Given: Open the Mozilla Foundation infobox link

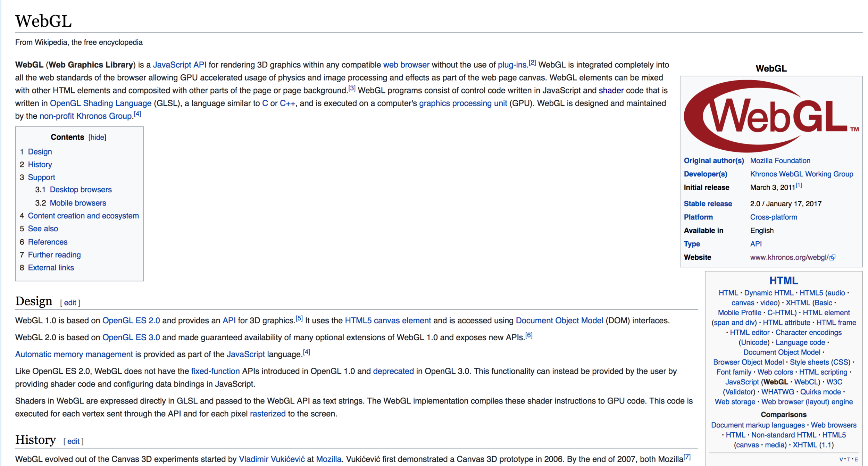Looking at the screenshot, I should click(x=780, y=160).
